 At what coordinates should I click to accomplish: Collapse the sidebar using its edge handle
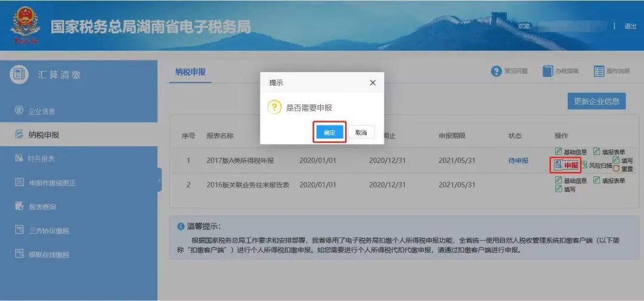click(x=159, y=180)
